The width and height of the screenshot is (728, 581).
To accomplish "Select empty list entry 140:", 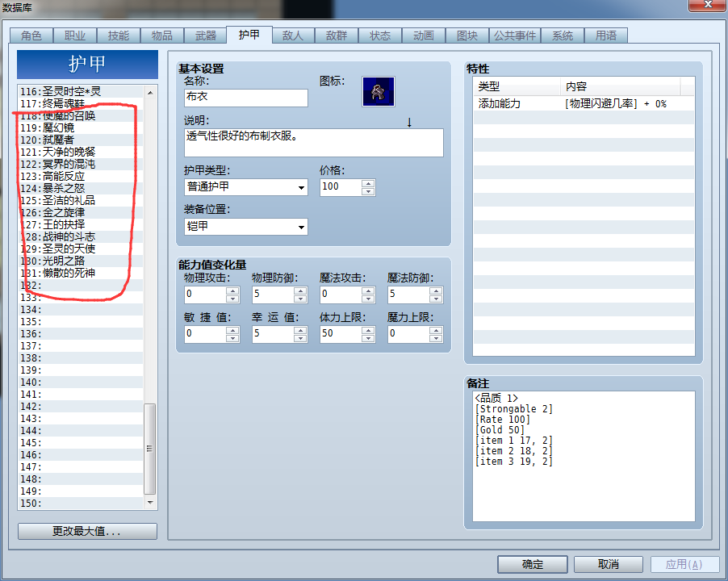I will coord(81,382).
